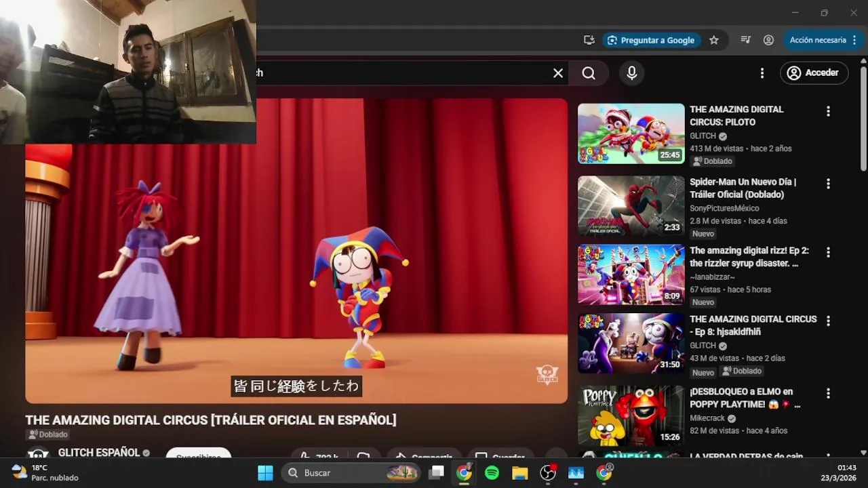Click the Acción necesaria button
The image size is (868, 488).
(823, 40)
